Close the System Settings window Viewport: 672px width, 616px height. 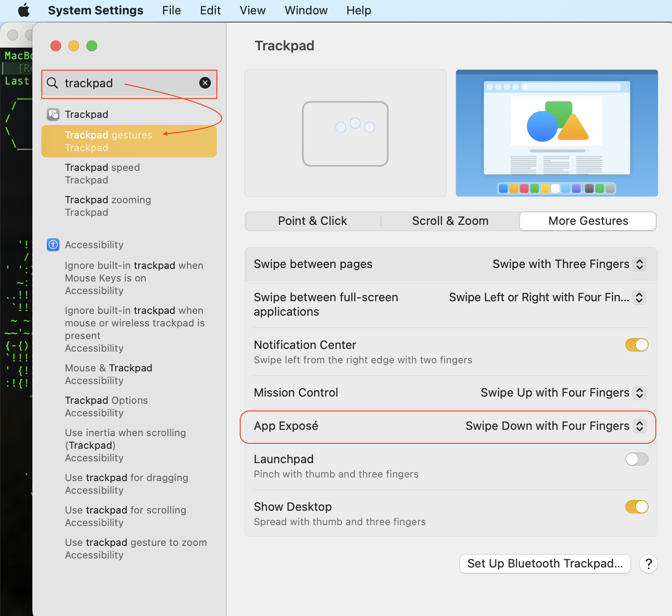pos(56,46)
